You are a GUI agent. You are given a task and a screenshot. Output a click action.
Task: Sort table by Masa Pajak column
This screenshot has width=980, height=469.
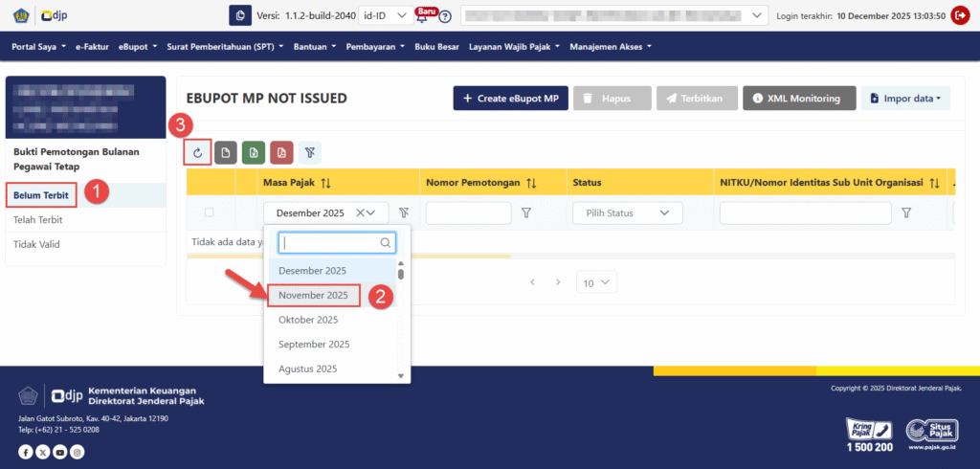[325, 182]
